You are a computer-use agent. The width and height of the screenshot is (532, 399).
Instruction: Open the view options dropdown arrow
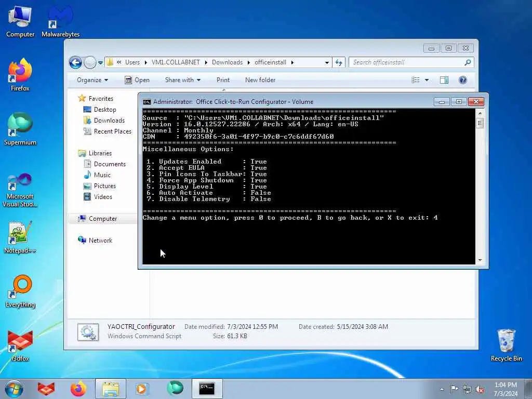click(427, 80)
